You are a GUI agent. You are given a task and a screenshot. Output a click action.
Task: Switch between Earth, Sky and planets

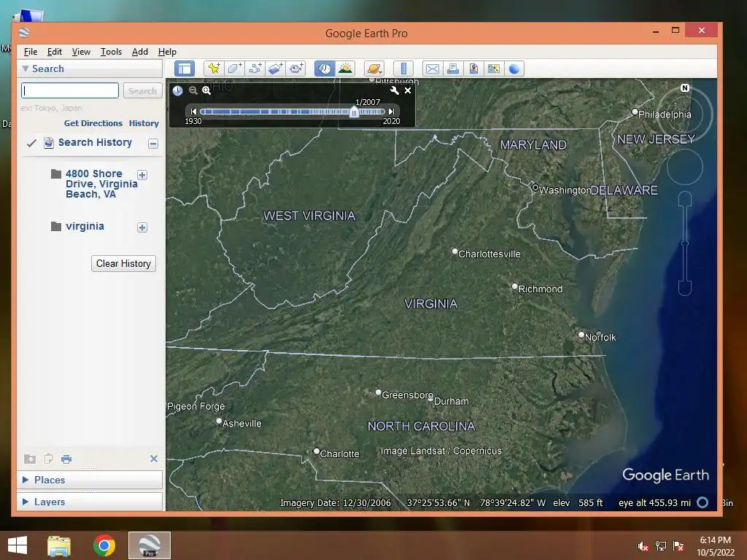(374, 69)
